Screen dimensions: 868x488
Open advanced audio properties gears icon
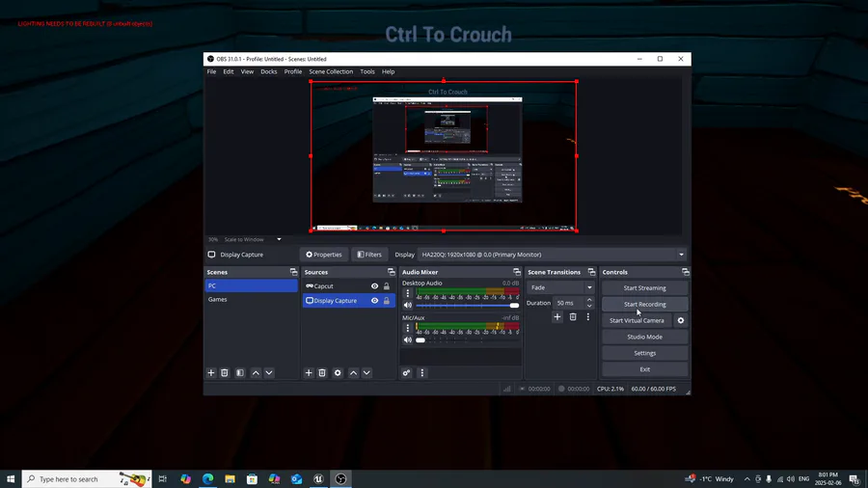click(406, 373)
